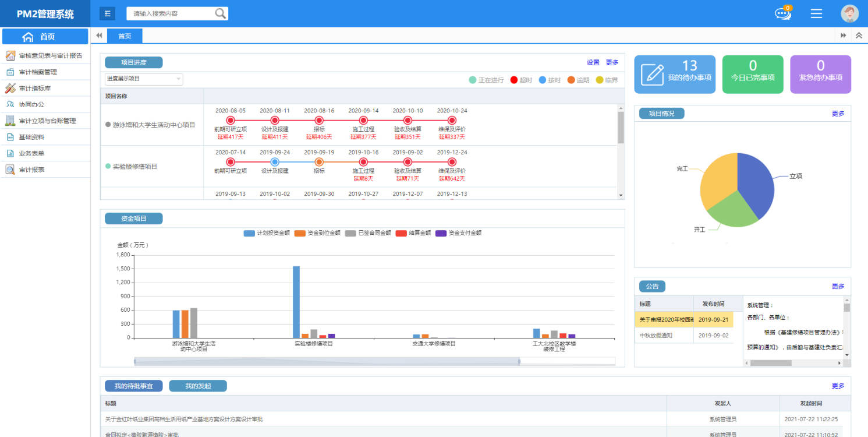Open the hamburger menu in top right
Screen dimensions: 868x437
point(816,13)
